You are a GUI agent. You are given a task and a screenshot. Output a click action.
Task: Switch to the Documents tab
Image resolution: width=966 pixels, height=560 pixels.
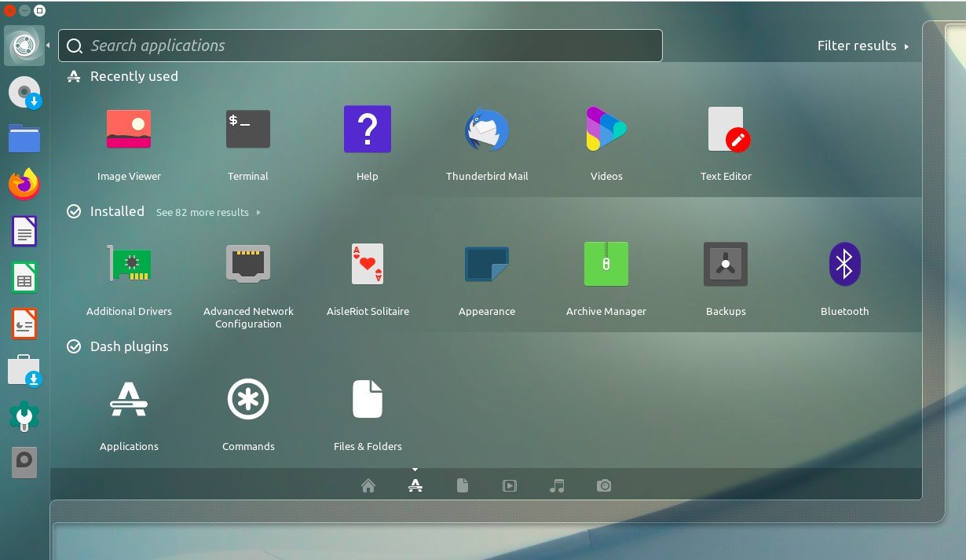(463, 485)
